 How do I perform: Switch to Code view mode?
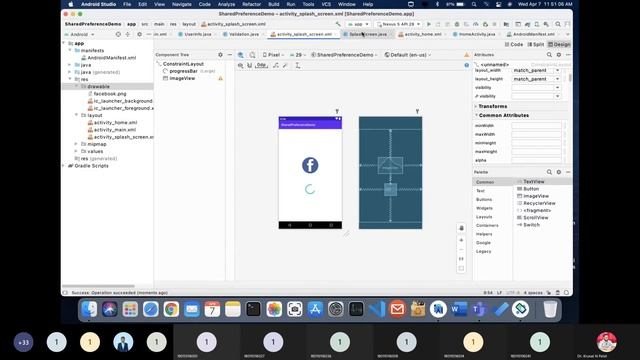tap(514, 44)
